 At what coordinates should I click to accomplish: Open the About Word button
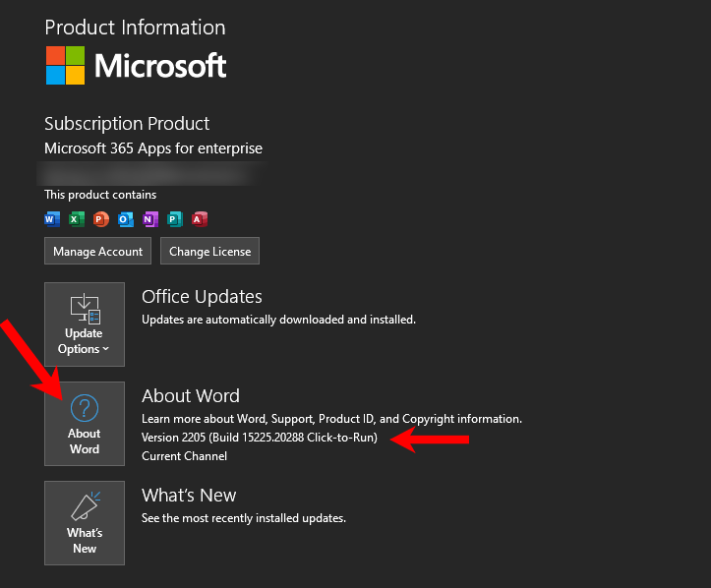85,424
